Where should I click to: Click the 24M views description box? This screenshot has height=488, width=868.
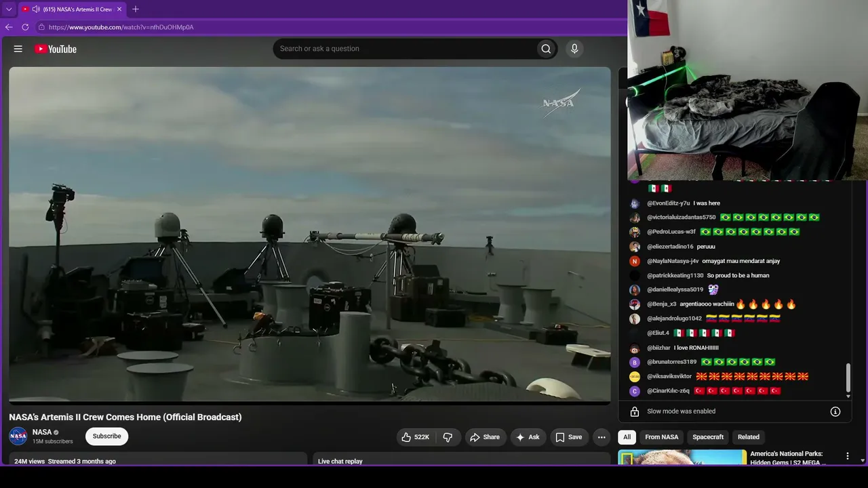coord(158,459)
